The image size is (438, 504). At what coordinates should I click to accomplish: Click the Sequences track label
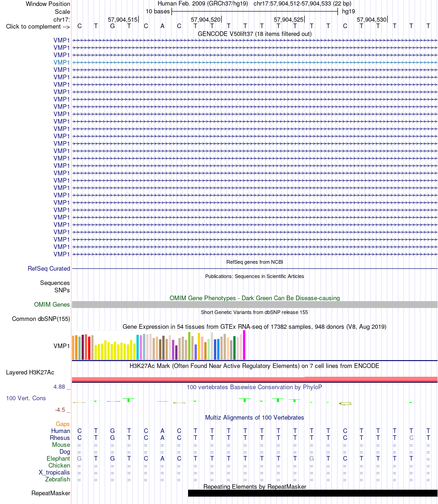coord(55,283)
